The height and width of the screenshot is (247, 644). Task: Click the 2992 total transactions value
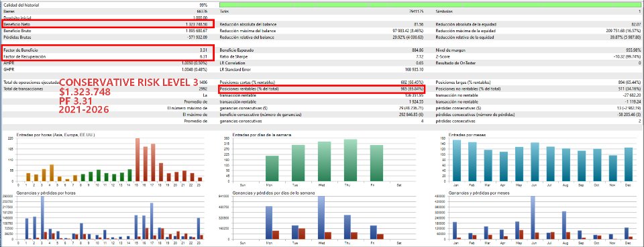203,89
